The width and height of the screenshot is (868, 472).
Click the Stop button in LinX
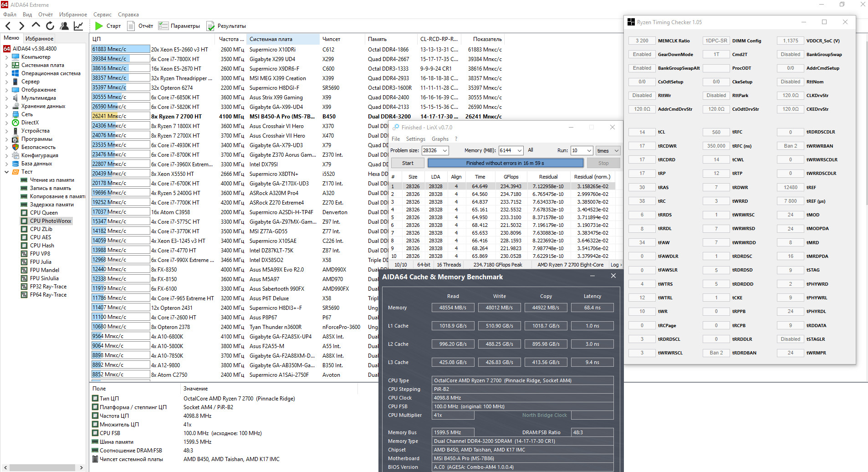(x=603, y=163)
